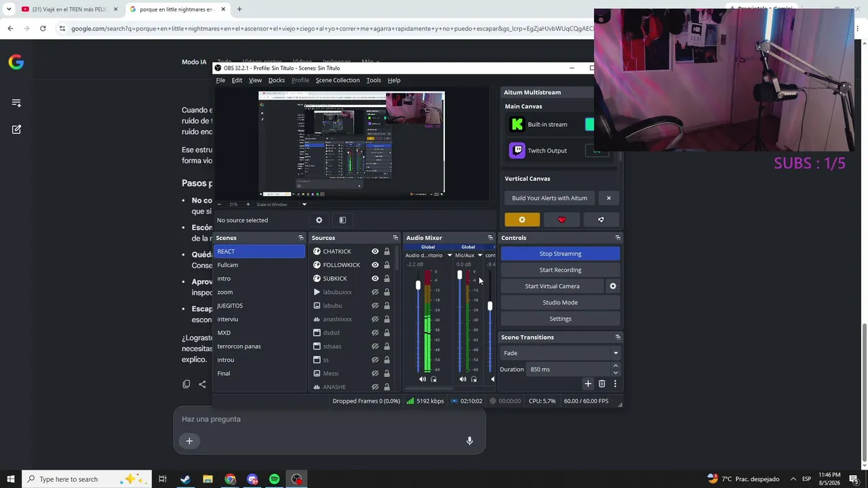The height and width of the screenshot is (488, 868).
Task: Open Steam from the Windows taskbar
Action: [185, 479]
